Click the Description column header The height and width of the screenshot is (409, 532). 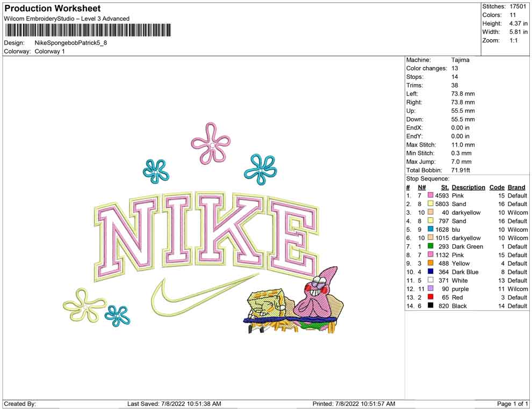468,187
